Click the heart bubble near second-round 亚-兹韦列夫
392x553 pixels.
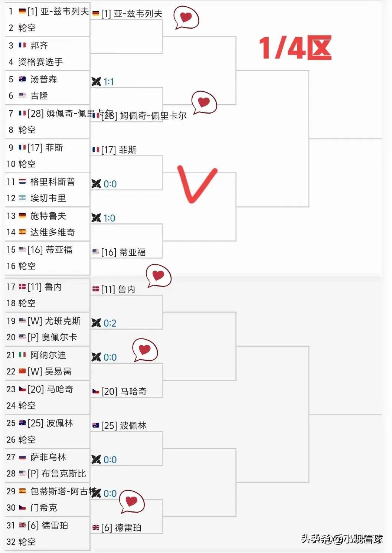point(186,17)
